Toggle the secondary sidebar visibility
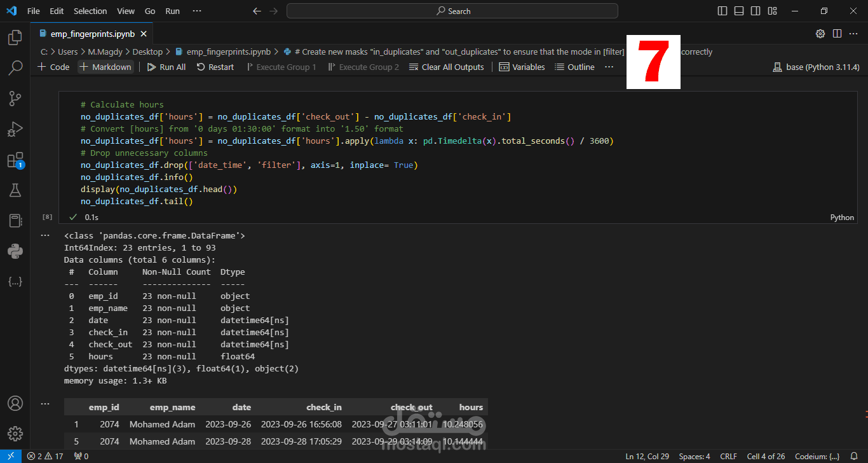Screen dimensions: 868x463 [755, 11]
